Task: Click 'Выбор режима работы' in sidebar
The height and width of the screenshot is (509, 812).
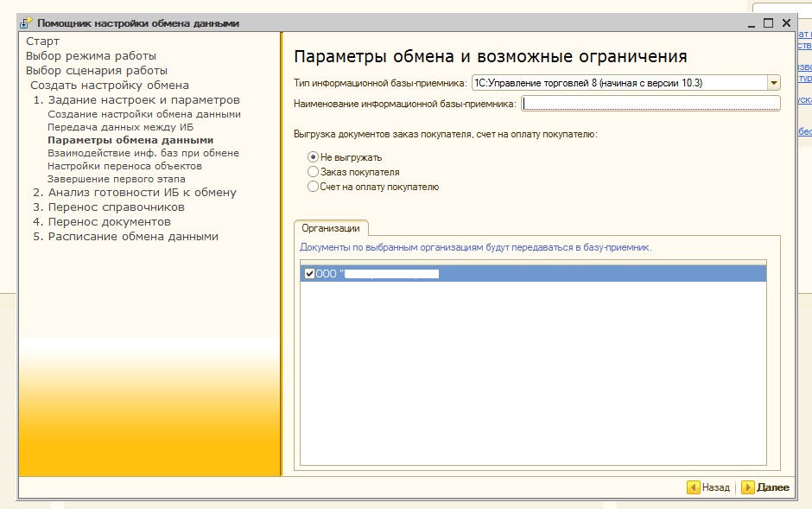Action: point(91,56)
